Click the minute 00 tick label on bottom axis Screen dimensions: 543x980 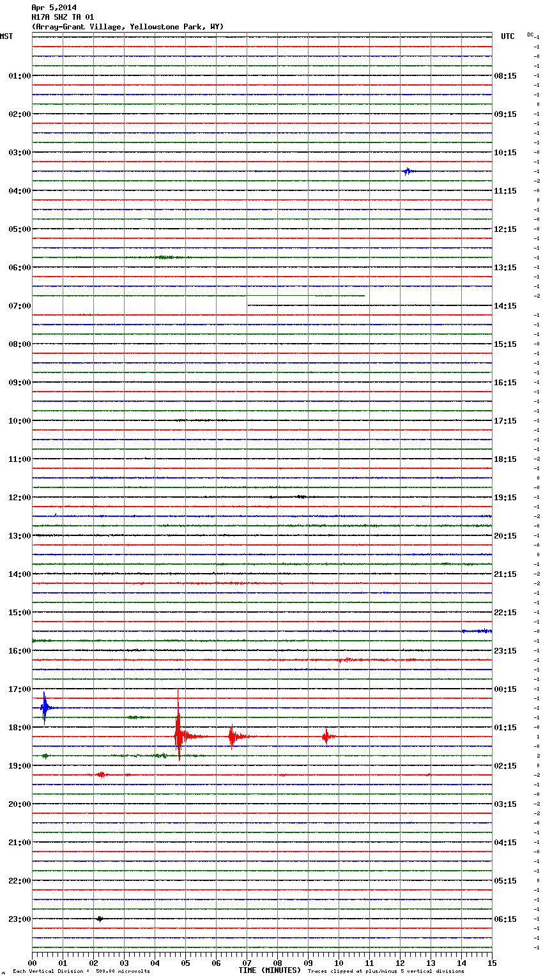tap(32, 963)
